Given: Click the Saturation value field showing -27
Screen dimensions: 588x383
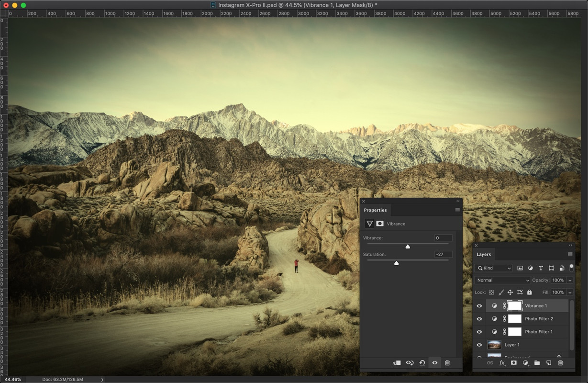Looking at the screenshot, I should [x=443, y=254].
